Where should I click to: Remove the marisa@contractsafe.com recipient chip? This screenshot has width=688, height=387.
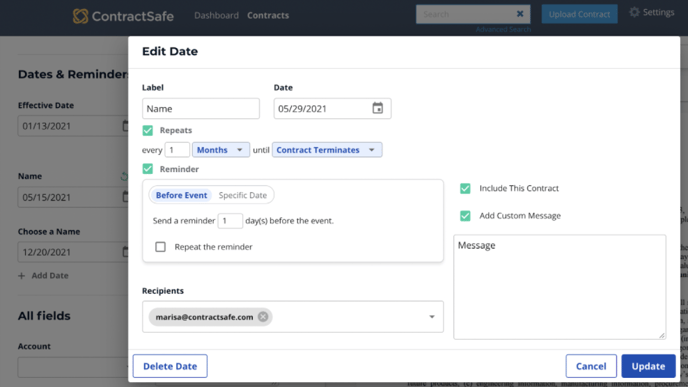coord(263,317)
